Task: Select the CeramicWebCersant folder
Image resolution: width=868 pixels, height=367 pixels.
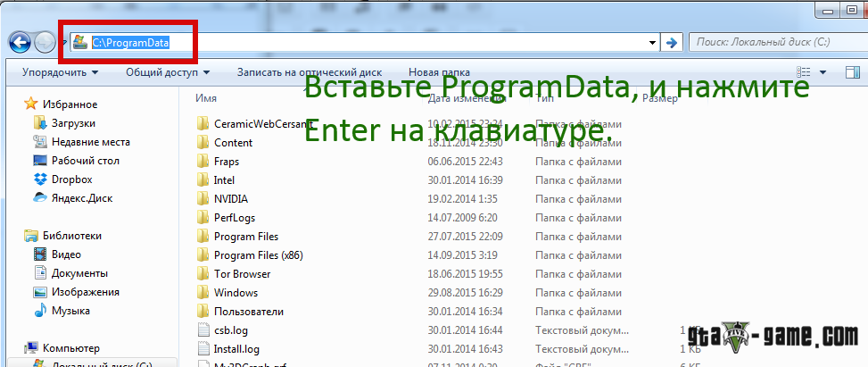Action: point(264,124)
